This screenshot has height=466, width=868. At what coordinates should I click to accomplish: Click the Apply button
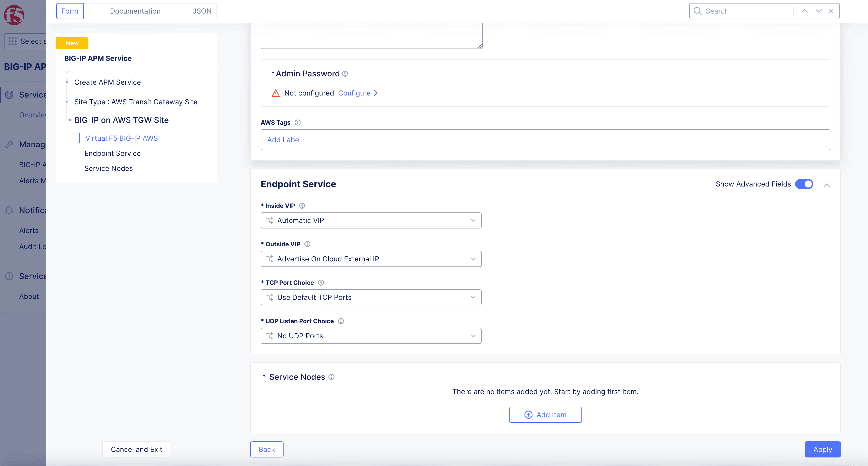pos(823,449)
